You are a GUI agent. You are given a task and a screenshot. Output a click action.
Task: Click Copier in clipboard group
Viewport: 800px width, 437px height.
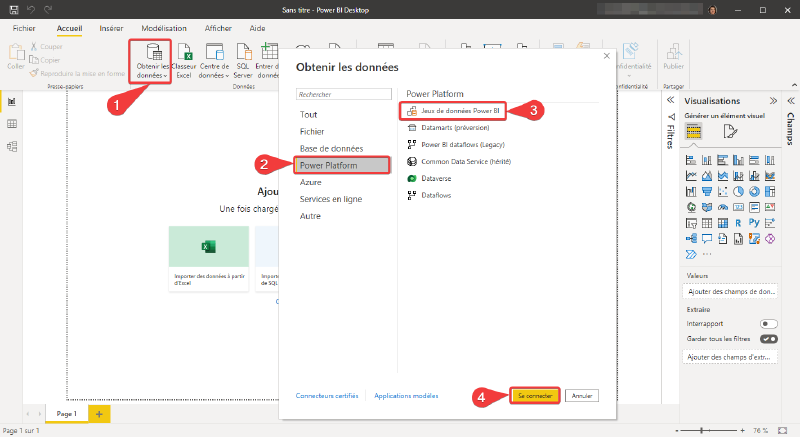click(x=45, y=60)
